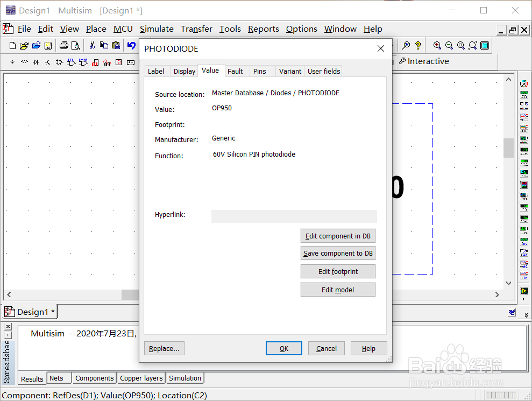532x401 pixels.
Task: Click the Edit model button
Action: (x=338, y=290)
